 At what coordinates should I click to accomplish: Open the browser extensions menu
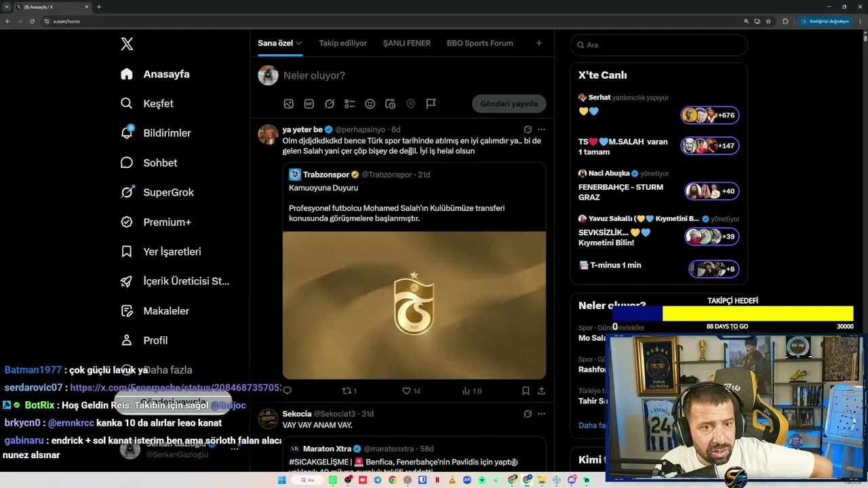(x=785, y=21)
